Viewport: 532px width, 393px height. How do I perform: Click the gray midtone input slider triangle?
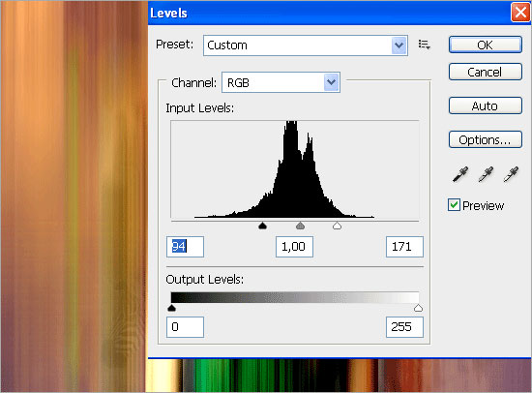coord(300,226)
